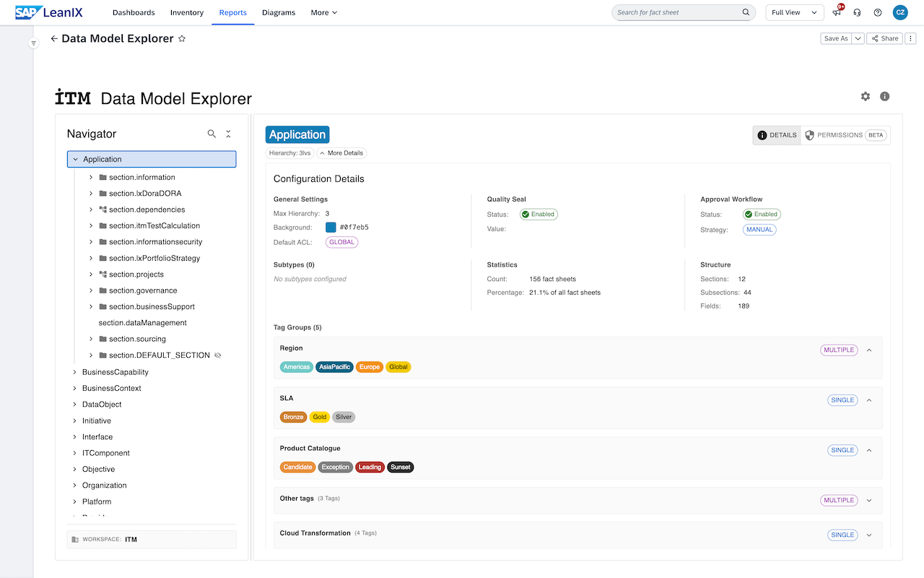924x578 pixels.
Task: Mark Data Model Explorer as favorite star
Action: 182,39
